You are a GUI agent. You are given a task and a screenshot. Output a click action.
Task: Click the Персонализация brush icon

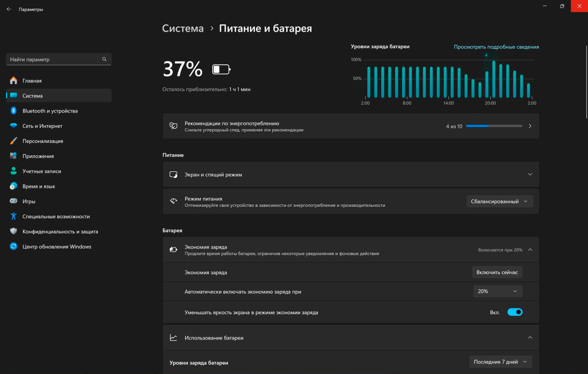click(14, 141)
